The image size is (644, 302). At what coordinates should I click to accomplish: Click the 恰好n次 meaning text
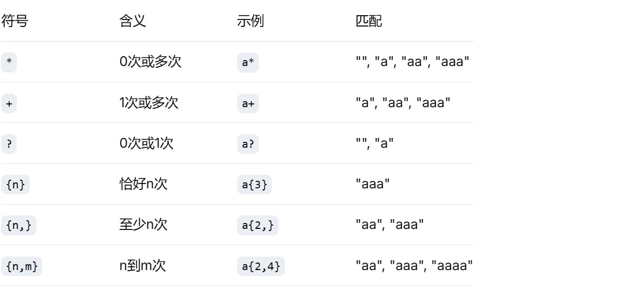(144, 184)
